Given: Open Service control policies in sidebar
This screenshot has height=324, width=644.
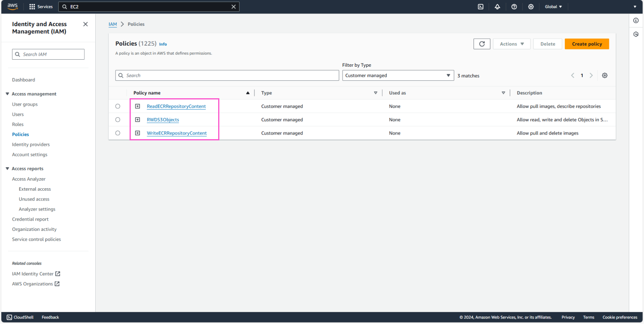Looking at the screenshot, I should tap(36, 239).
